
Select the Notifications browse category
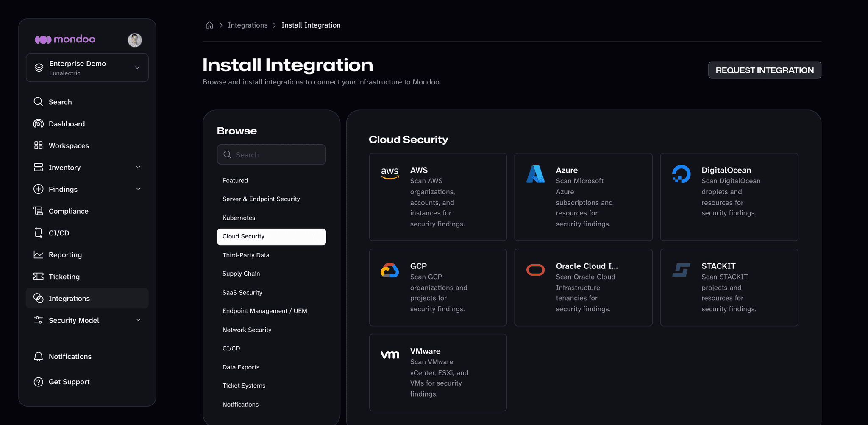[x=271, y=404]
